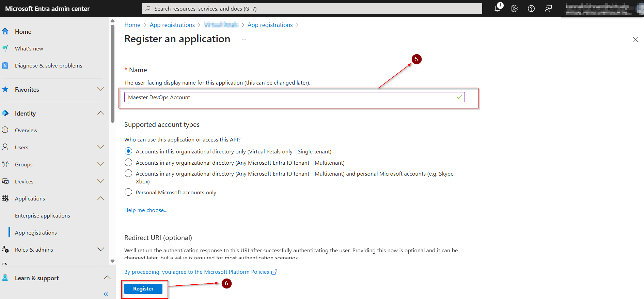Collapse the Applications chevron

[101, 198]
